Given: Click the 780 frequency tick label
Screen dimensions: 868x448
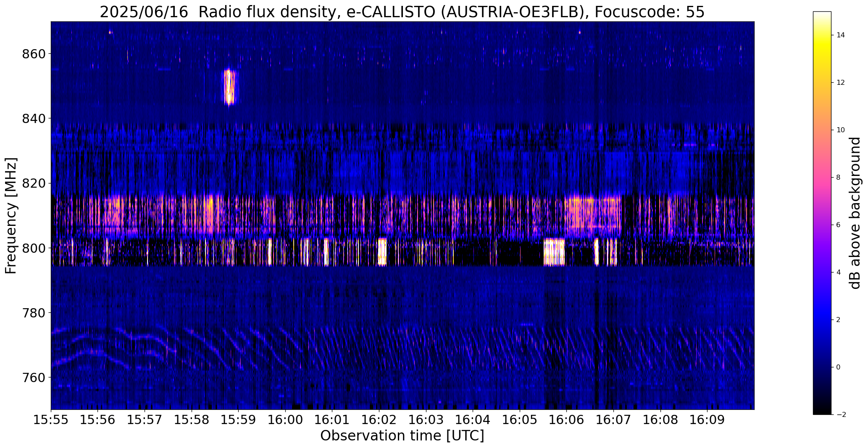Looking at the screenshot, I should (x=33, y=313).
